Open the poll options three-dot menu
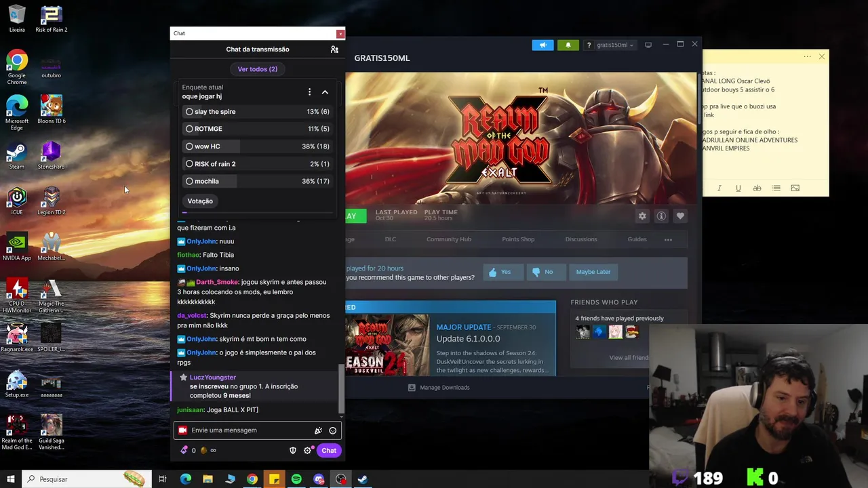Viewport: 868px width, 488px height. click(309, 92)
